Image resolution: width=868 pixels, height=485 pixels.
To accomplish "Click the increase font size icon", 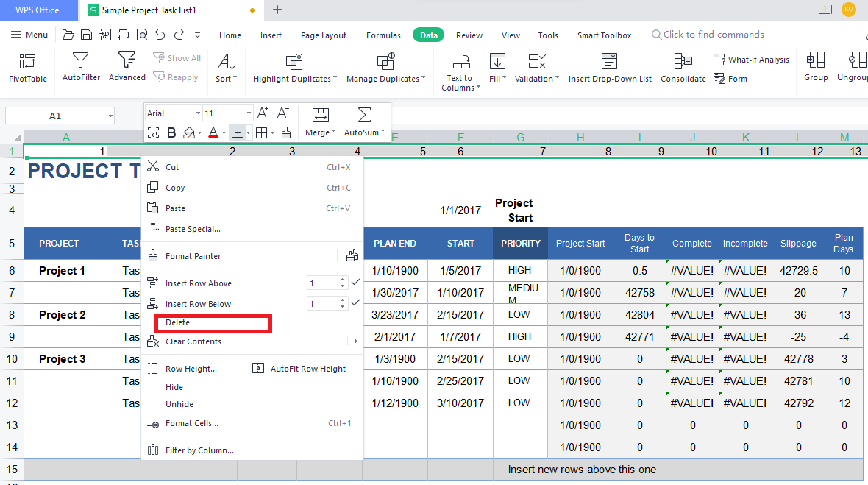I will pos(263,113).
